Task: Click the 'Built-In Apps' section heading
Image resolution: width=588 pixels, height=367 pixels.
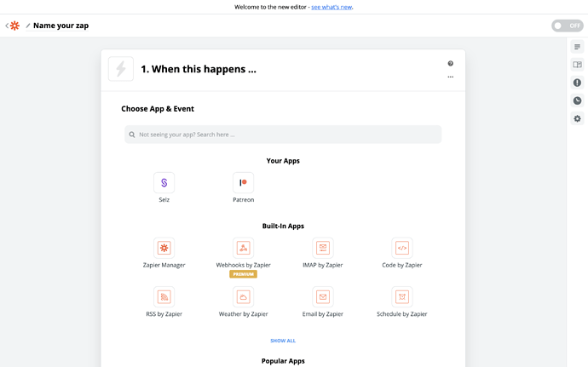Action: click(283, 226)
